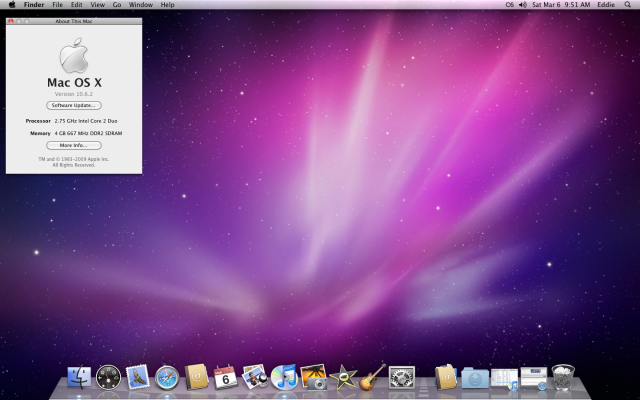
Task: Click the 2.75 GHz Intel Core 2 Duo text
Action: [x=86, y=121]
